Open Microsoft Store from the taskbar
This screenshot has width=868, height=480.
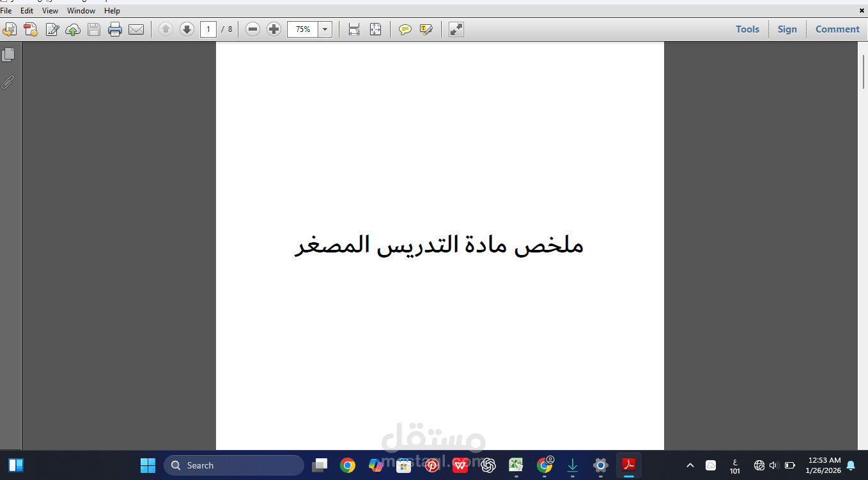tap(404, 465)
